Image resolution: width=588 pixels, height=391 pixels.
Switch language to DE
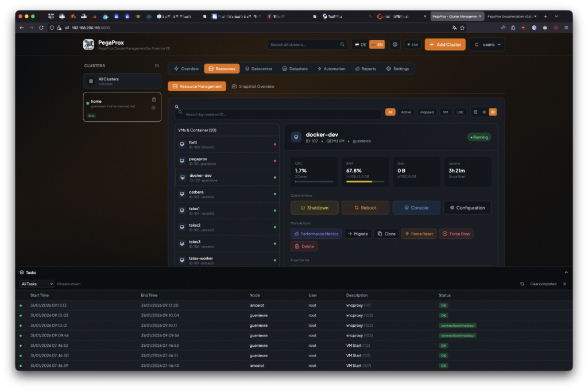pos(360,44)
